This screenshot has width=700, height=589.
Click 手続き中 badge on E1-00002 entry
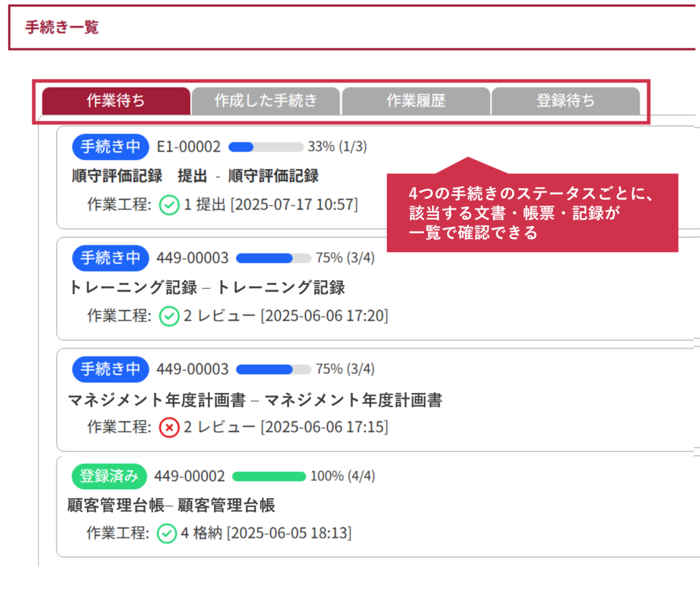(x=110, y=147)
